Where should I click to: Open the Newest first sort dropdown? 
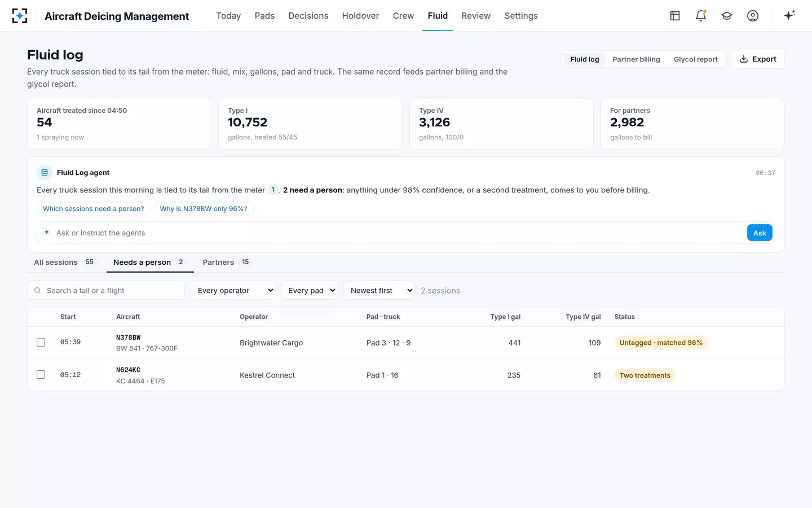click(379, 291)
